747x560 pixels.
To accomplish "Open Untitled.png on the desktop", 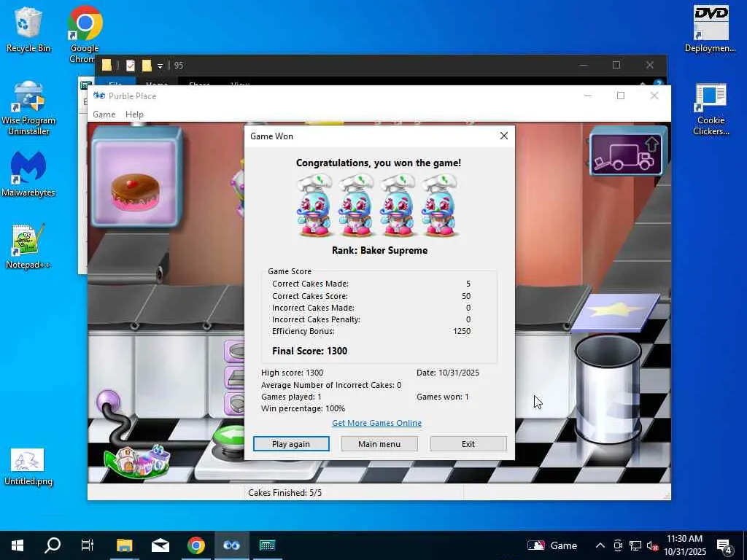I will click(28, 467).
